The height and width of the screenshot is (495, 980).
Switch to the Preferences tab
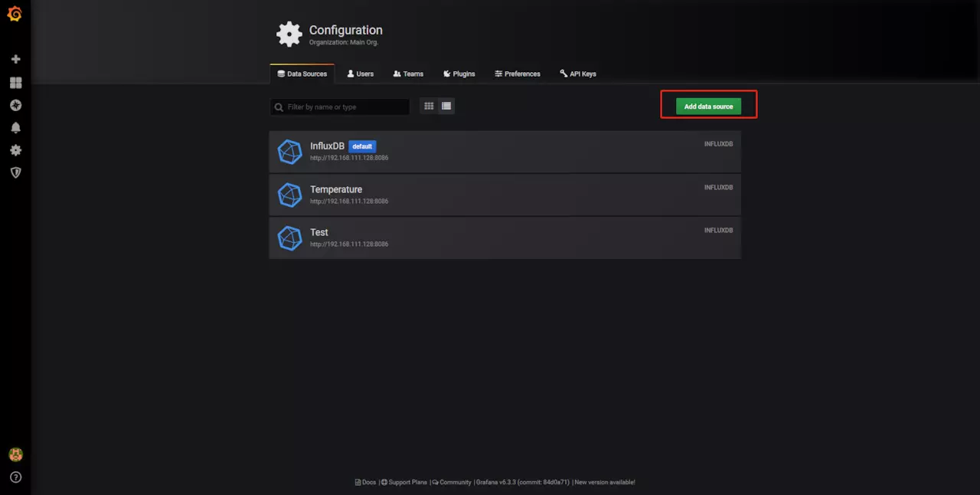pos(518,74)
